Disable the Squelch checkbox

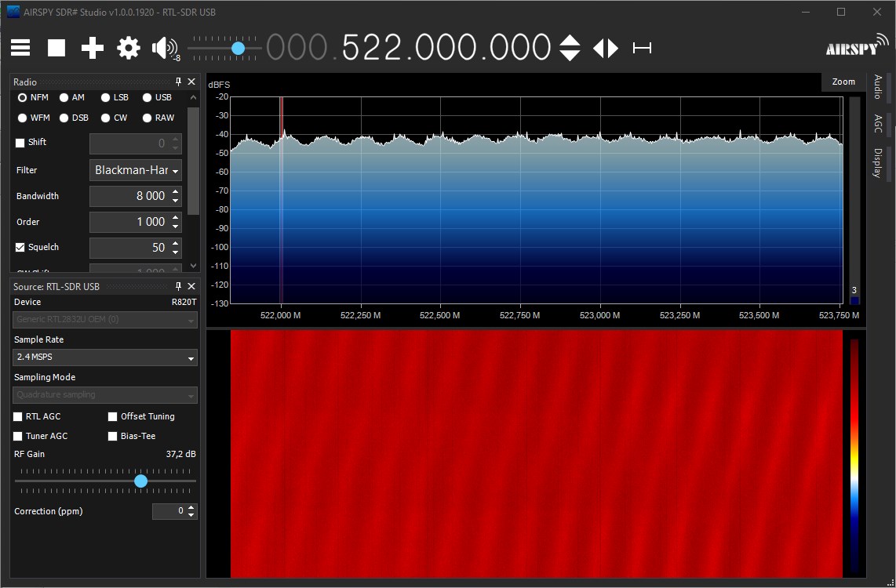(20, 248)
